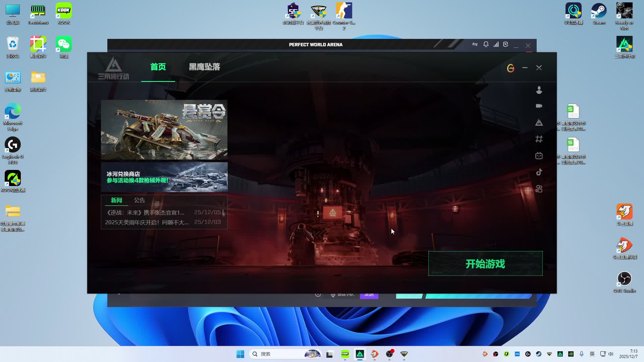Open the 公告 announcements tab
The height and width of the screenshot is (362, 644).
click(140, 200)
